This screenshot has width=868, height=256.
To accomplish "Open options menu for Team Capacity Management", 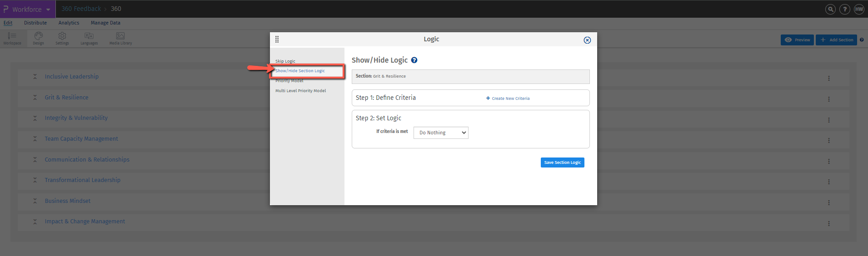I will coord(829,141).
